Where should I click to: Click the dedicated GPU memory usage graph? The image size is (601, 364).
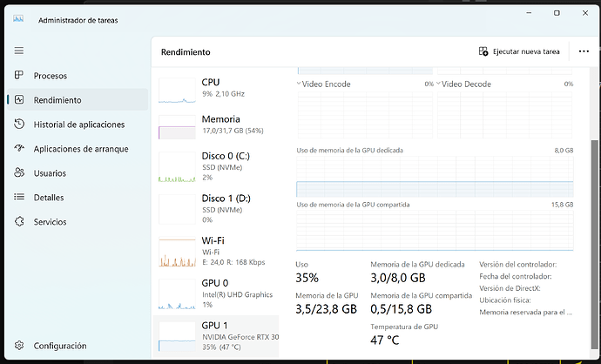[x=435, y=176]
